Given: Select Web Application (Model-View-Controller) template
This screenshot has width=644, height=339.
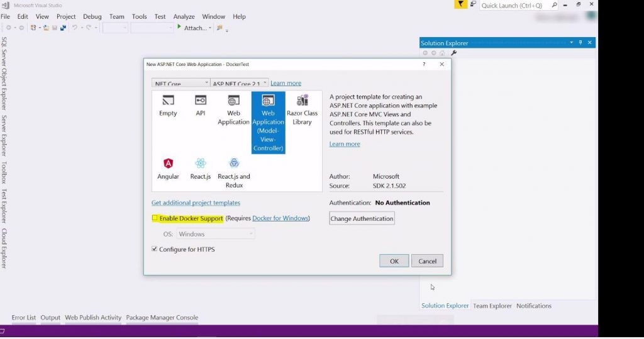Looking at the screenshot, I should click(x=268, y=123).
